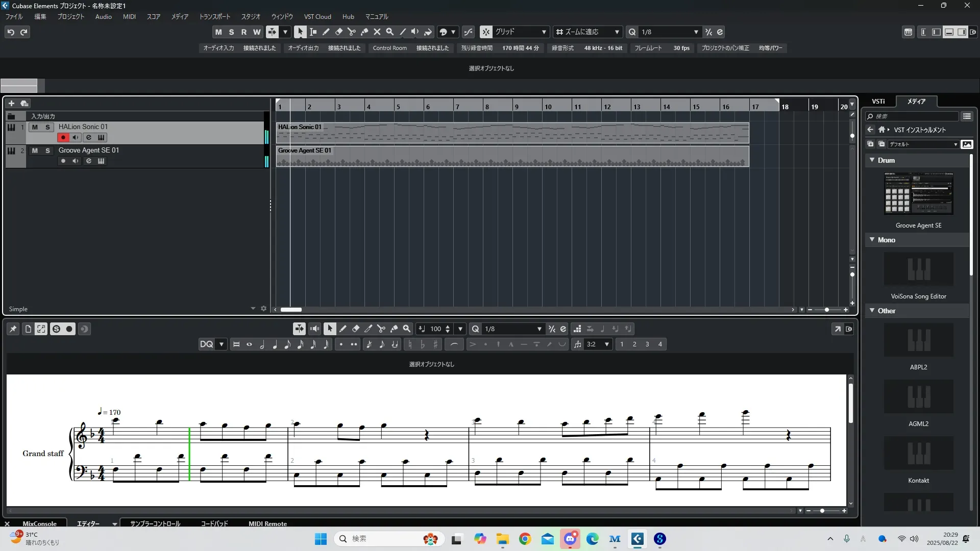This screenshot has width=980, height=551.
Task: Click the Undo arrow icon
Action: [11, 32]
